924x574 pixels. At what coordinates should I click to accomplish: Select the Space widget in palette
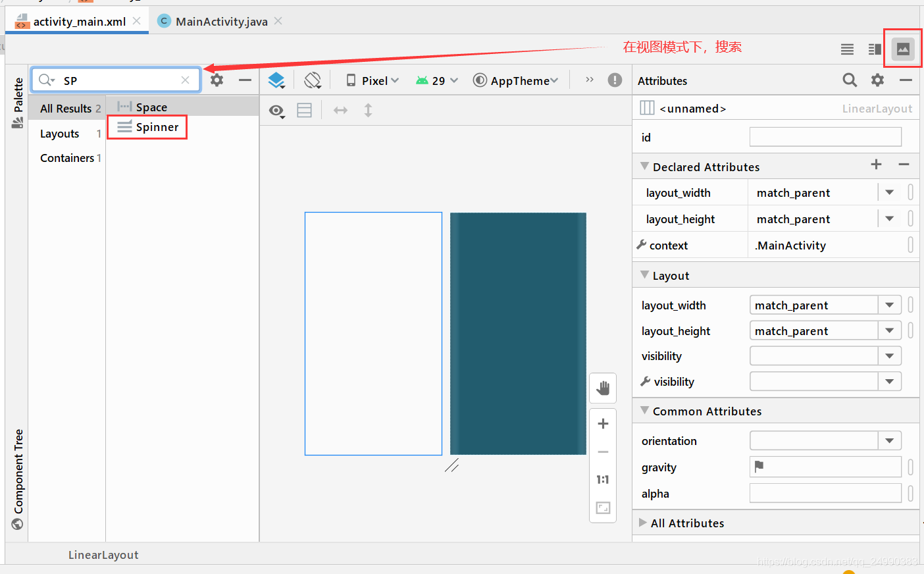tap(182, 107)
